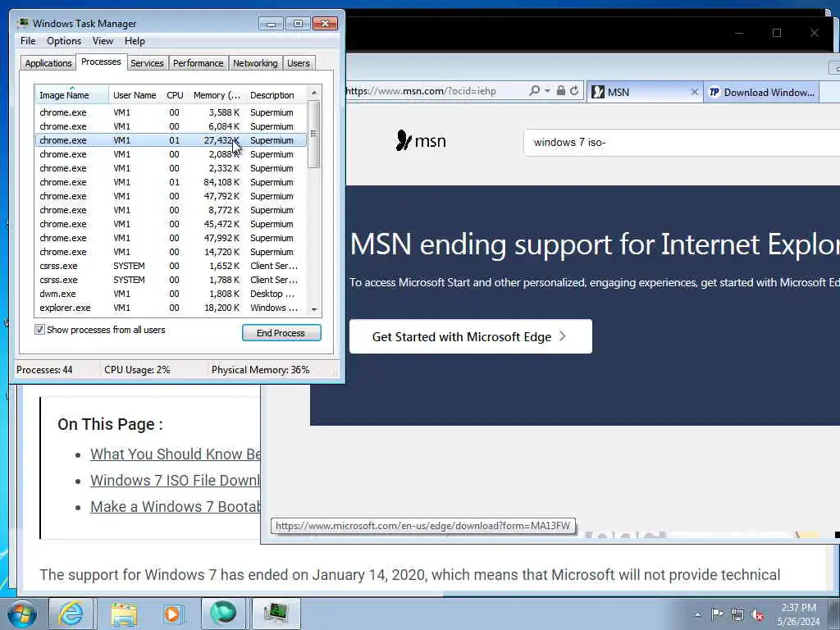Click the process list scrollbar thumb
The image size is (840, 630).
[x=314, y=134]
